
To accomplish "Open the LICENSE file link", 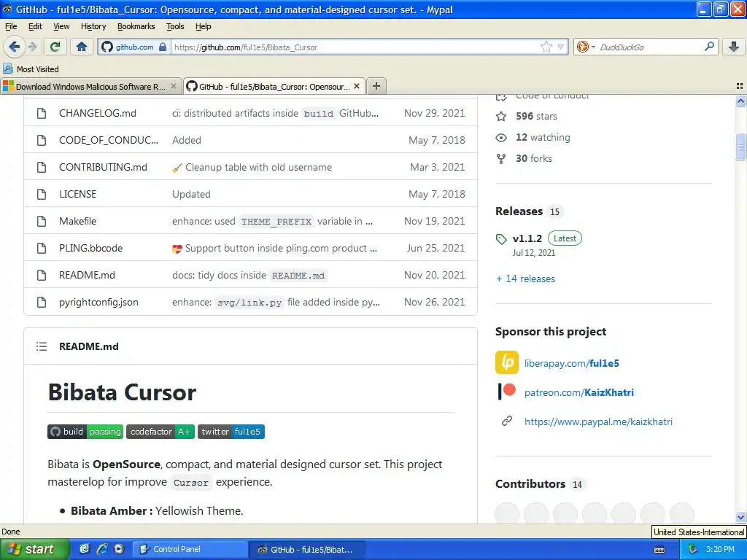I will [x=77, y=194].
